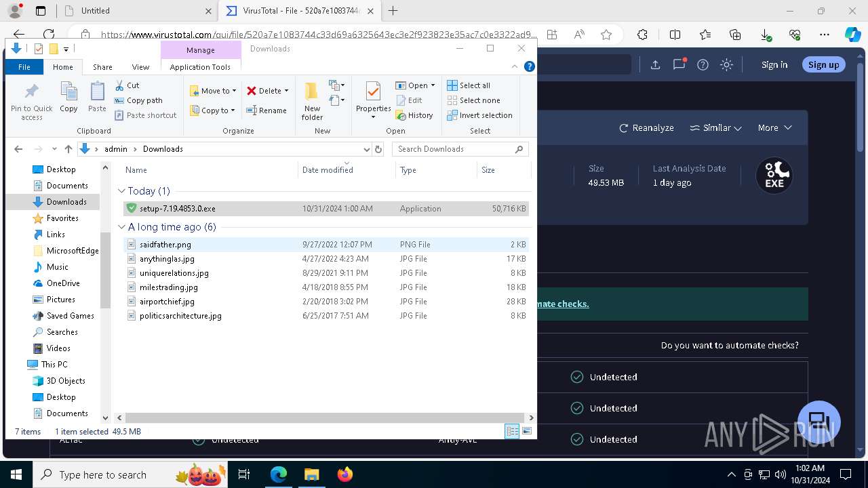Sort by Date modified column
Image resolution: width=868 pixels, height=488 pixels.
[347, 170]
